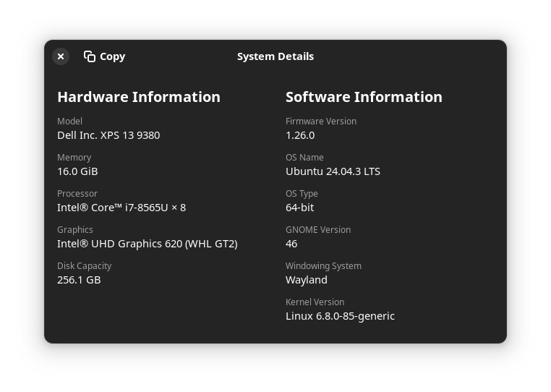Click the Ubuntu 24.04.3 LTS text
The height and width of the screenshot is (392, 551).
coord(333,171)
